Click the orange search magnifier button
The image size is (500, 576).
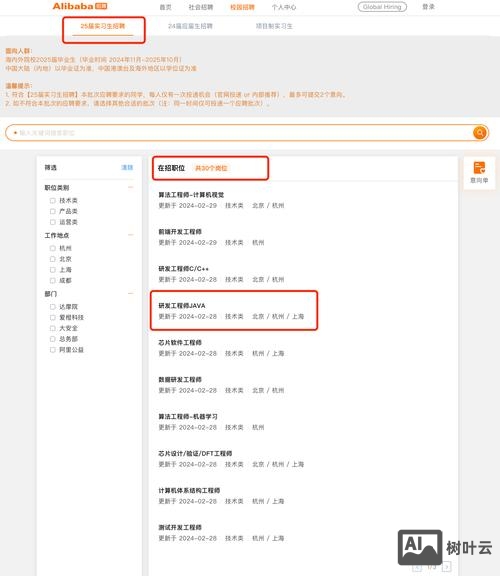480,133
